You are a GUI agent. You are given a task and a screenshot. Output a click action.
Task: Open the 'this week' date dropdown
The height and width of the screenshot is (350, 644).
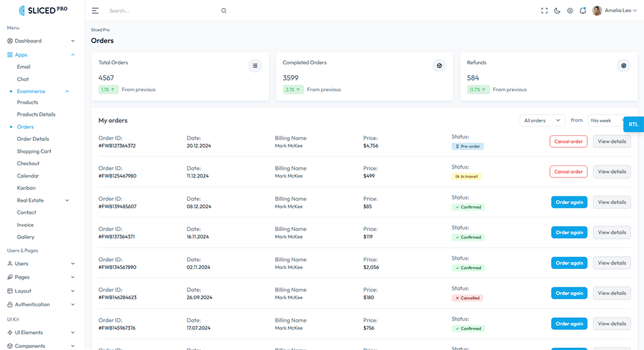pos(605,120)
